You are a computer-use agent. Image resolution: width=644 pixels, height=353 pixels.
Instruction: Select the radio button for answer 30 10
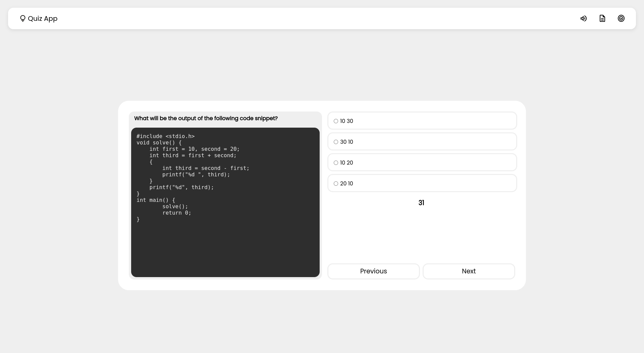click(x=336, y=142)
